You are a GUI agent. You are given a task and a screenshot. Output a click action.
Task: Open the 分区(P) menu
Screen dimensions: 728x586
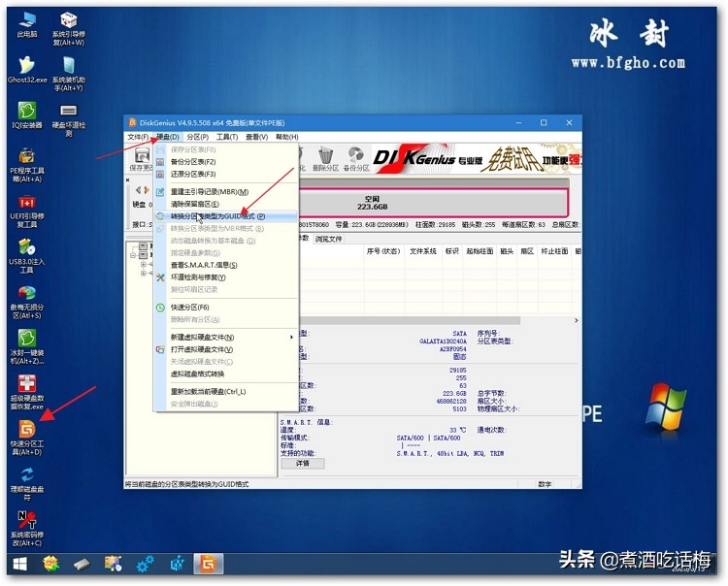coord(198,137)
